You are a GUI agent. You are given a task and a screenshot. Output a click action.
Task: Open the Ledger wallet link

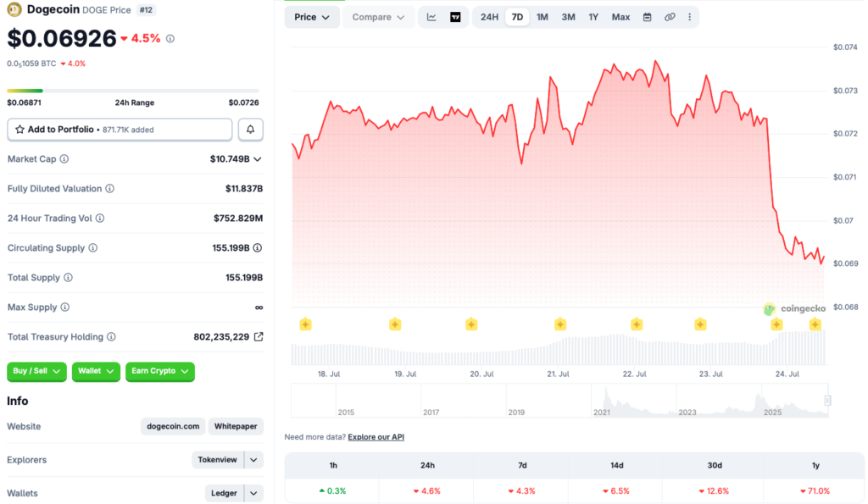point(224,493)
